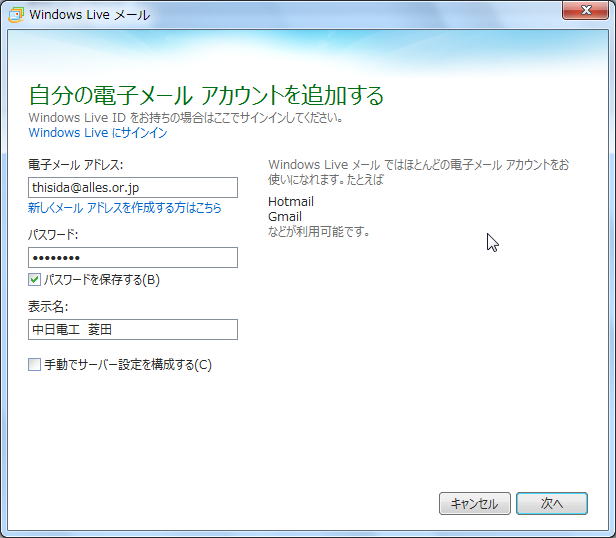The width and height of the screenshot is (616, 538).
Task: Enable 手動でサーバー設定を構成する(C) checkbox
Action: (x=34, y=364)
